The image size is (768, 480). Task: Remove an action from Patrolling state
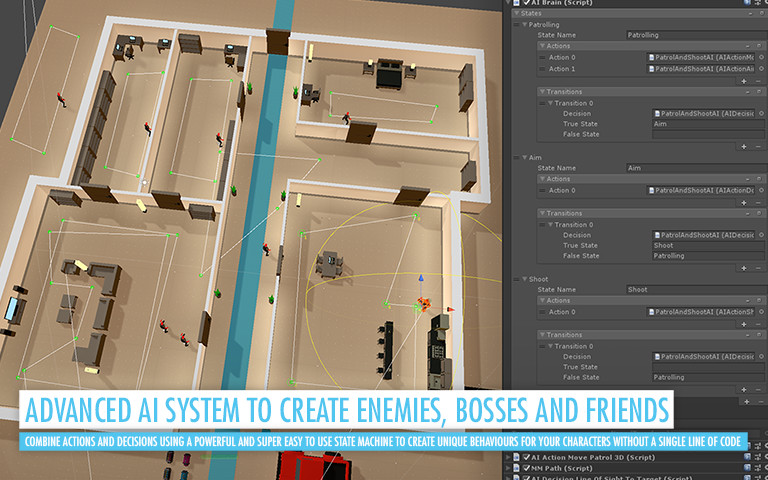point(759,81)
